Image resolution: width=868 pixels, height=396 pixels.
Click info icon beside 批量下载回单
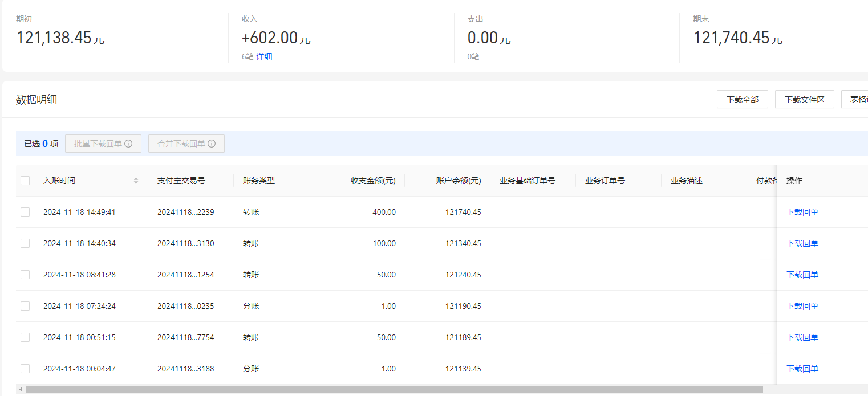[x=128, y=144]
